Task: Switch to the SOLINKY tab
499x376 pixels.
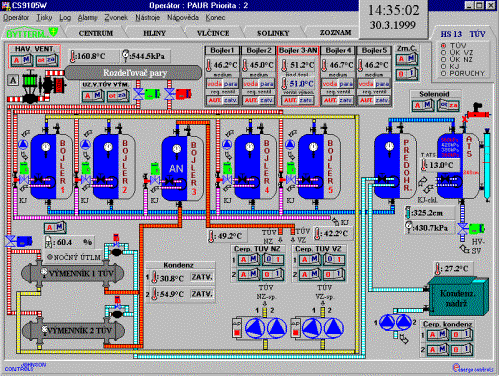Action: pos(273,33)
